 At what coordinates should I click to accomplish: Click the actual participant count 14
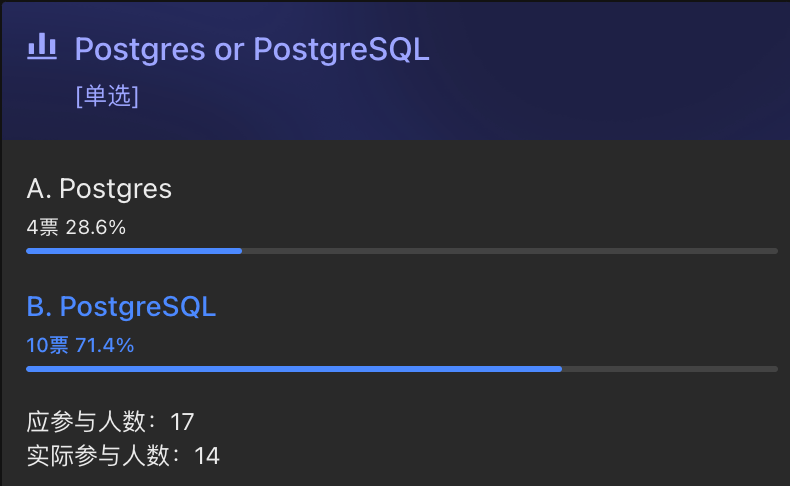pyautogui.click(x=207, y=456)
